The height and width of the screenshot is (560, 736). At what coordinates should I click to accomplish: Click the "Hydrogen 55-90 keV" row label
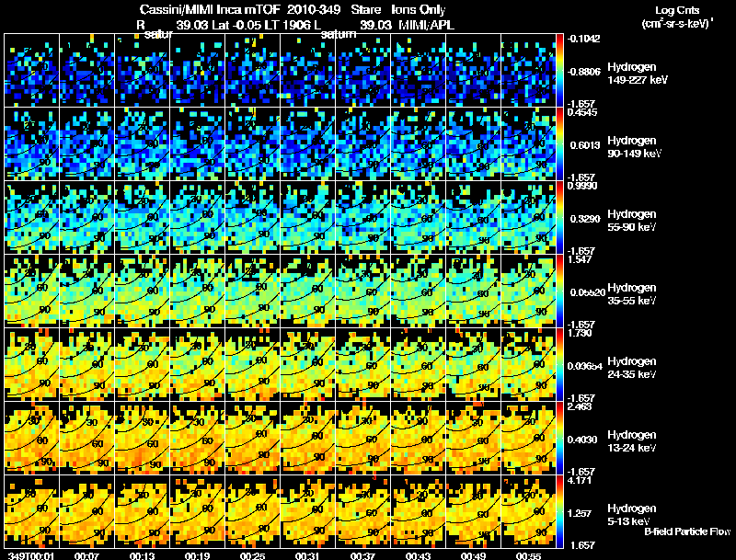pyautogui.click(x=632, y=221)
